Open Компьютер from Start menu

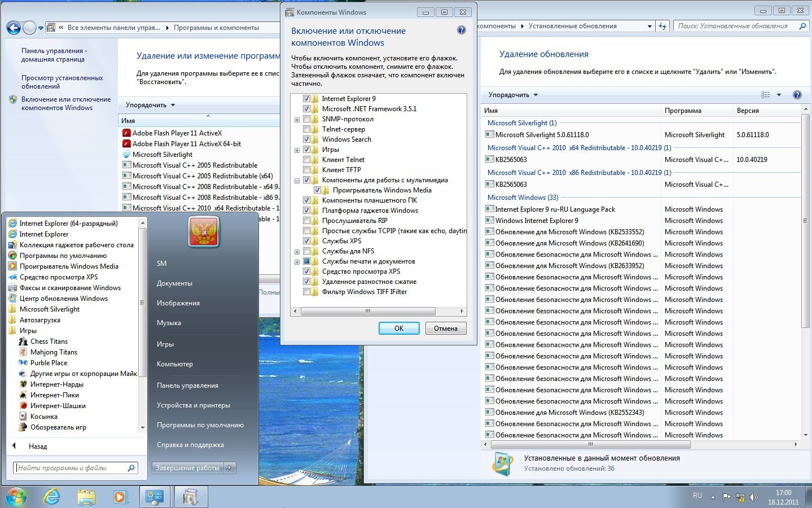[174, 364]
